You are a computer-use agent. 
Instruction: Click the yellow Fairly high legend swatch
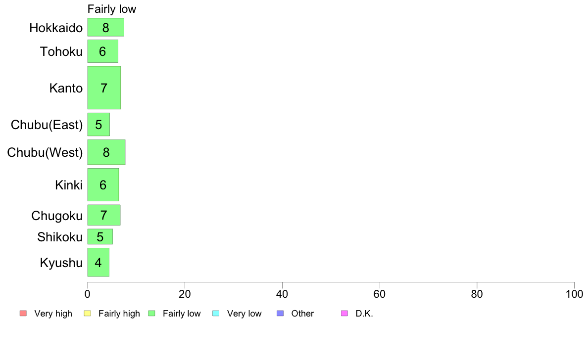click(x=87, y=313)
